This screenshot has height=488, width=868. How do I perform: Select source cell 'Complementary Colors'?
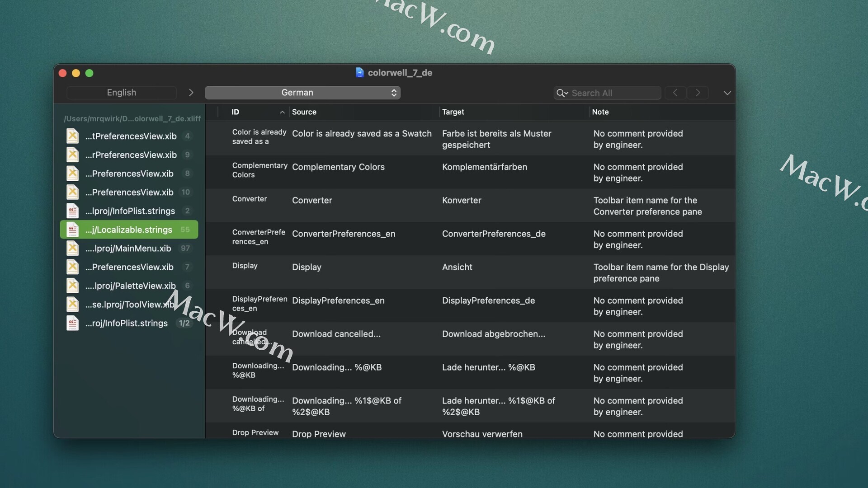(x=338, y=167)
